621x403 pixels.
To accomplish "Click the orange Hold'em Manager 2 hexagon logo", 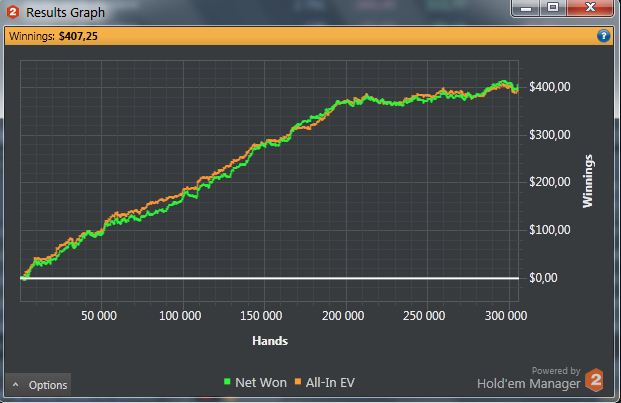I will [x=594, y=380].
